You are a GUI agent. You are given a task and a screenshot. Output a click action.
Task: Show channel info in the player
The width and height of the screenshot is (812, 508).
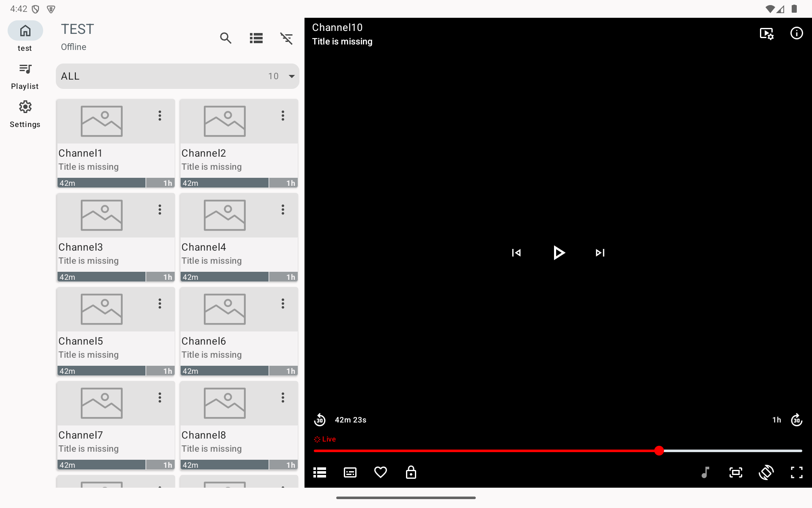[797, 33]
